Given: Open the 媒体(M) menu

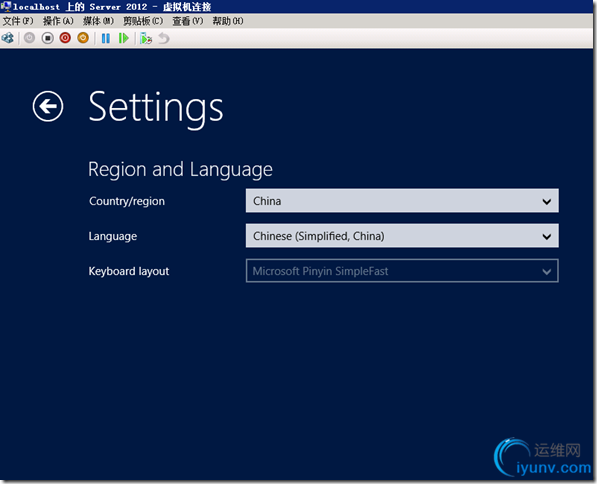Looking at the screenshot, I should [x=98, y=21].
